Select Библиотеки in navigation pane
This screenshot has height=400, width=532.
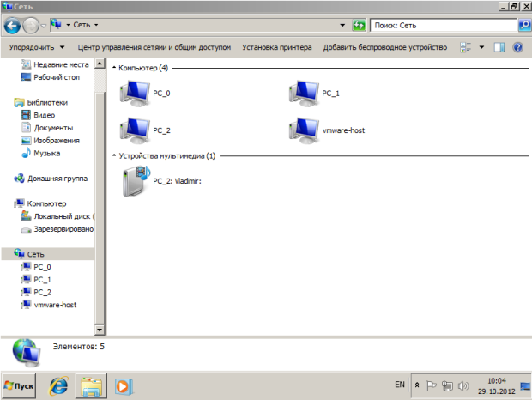tap(40, 102)
